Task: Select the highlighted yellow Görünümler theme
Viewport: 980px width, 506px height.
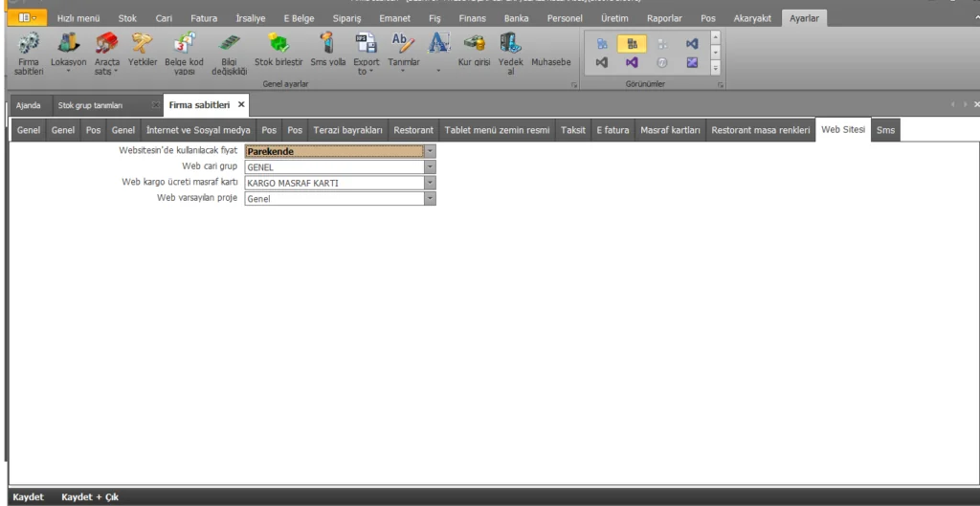Action: pos(632,44)
